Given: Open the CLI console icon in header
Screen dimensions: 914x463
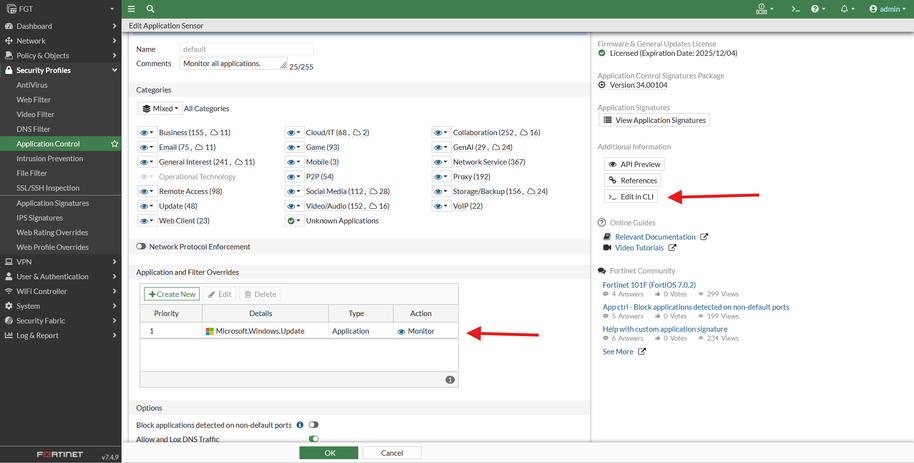Looking at the screenshot, I should pos(795,9).
